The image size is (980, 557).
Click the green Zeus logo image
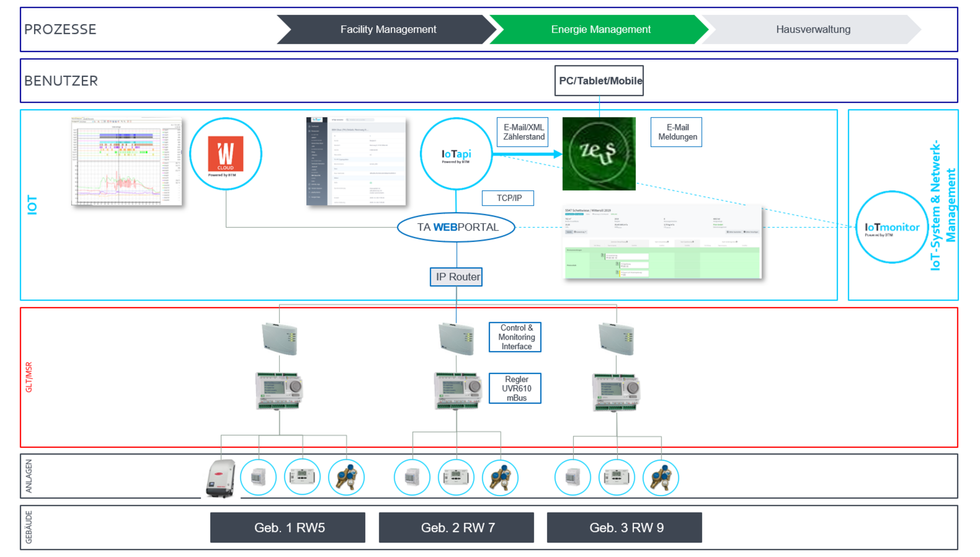coord(599,154)
